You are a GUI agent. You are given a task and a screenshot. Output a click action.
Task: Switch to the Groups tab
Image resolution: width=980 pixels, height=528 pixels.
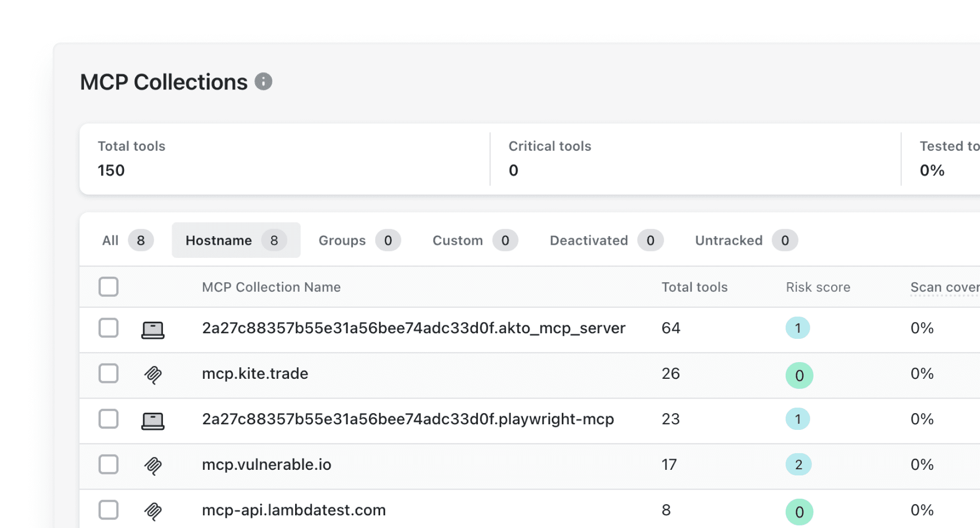[342, 240]
